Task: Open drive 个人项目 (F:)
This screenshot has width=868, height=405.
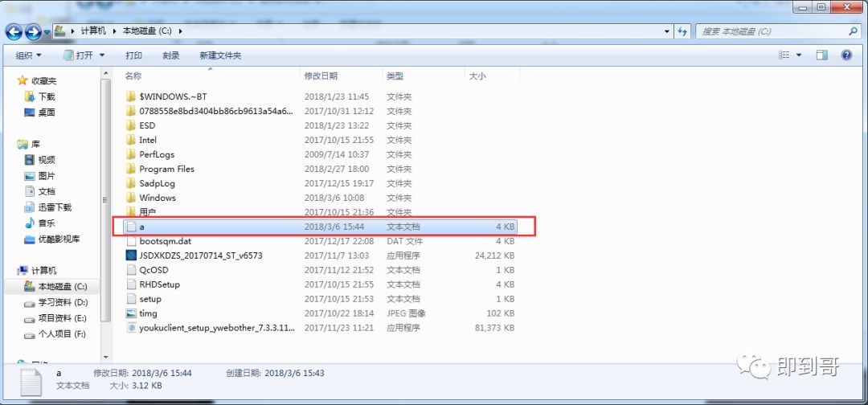Action: (55, 334)
